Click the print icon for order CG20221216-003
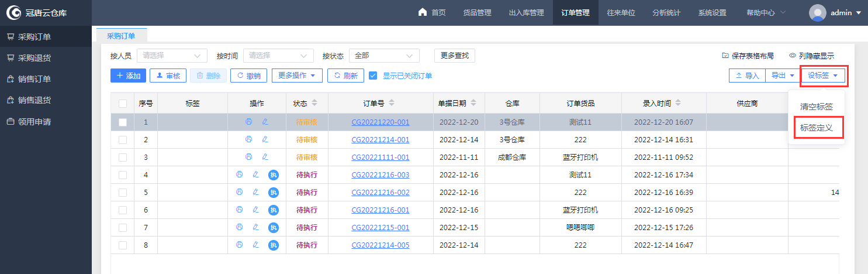Image resolution: width=868 pixels, height=274 pixels. click(x=239, y=174)
